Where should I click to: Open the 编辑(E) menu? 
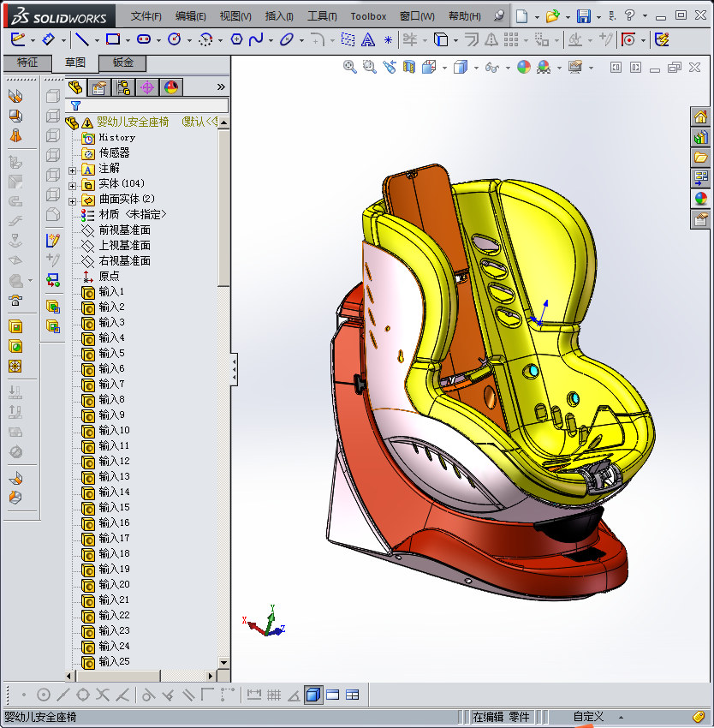coord(190,16)
